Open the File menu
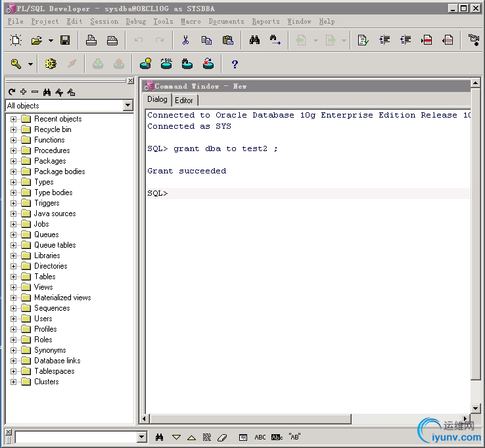This screenshot has width=485, height=448. pyautogui.click(x=16, y=21)
